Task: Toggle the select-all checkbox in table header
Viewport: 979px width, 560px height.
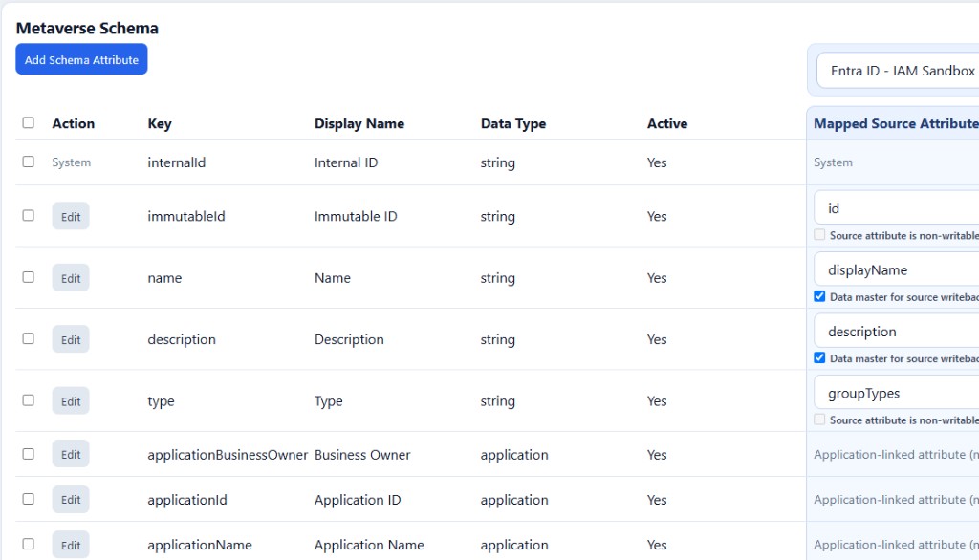Action: [x=28, y=122]
